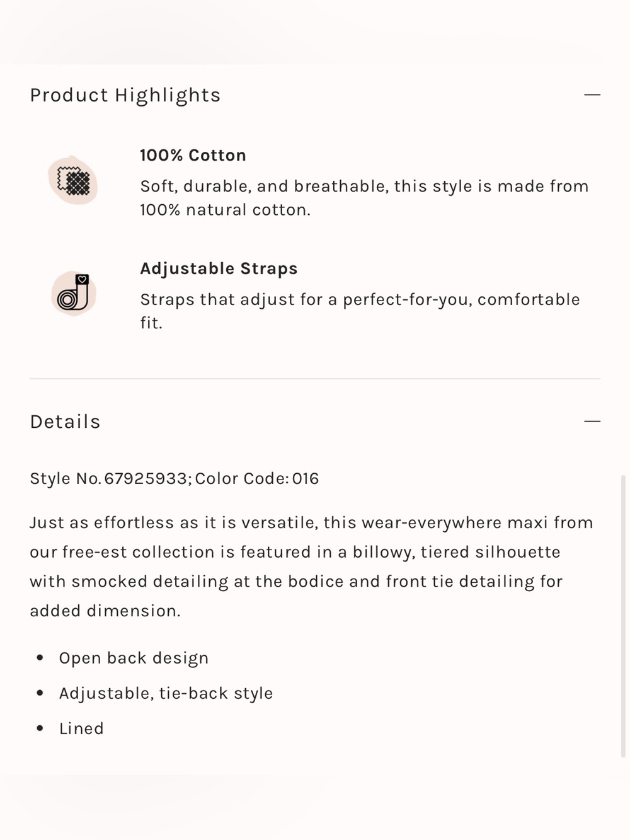Click the 100% Cotton title

193,155
